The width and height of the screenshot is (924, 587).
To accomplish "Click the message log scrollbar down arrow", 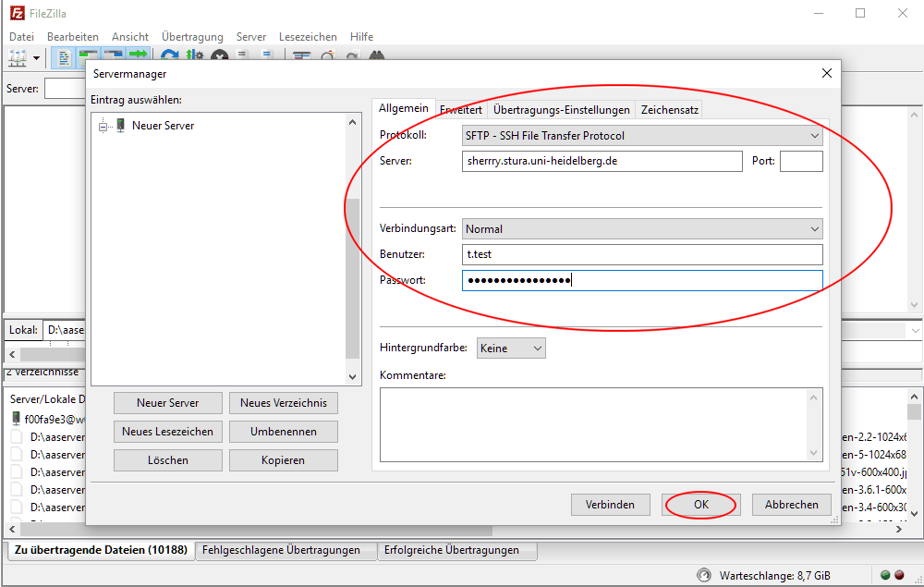I will click(915, 305).
